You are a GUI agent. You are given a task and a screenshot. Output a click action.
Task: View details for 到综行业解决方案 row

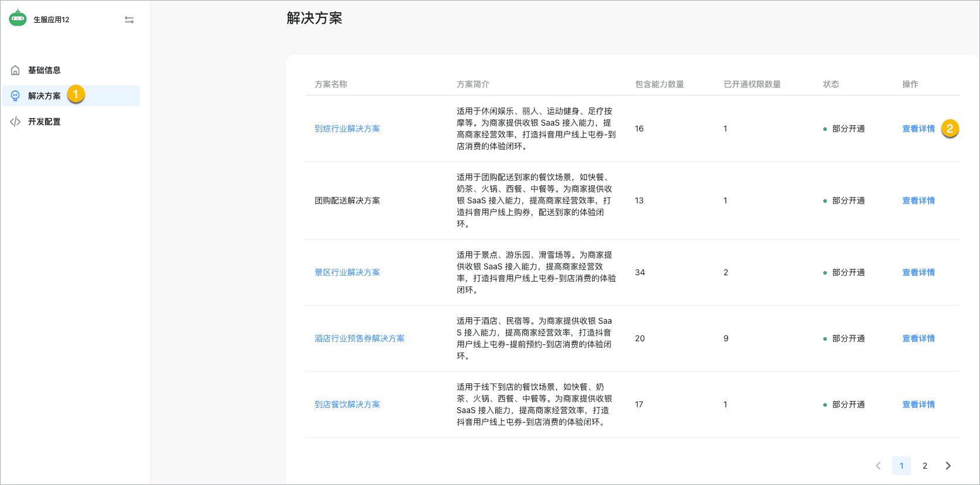918,129
